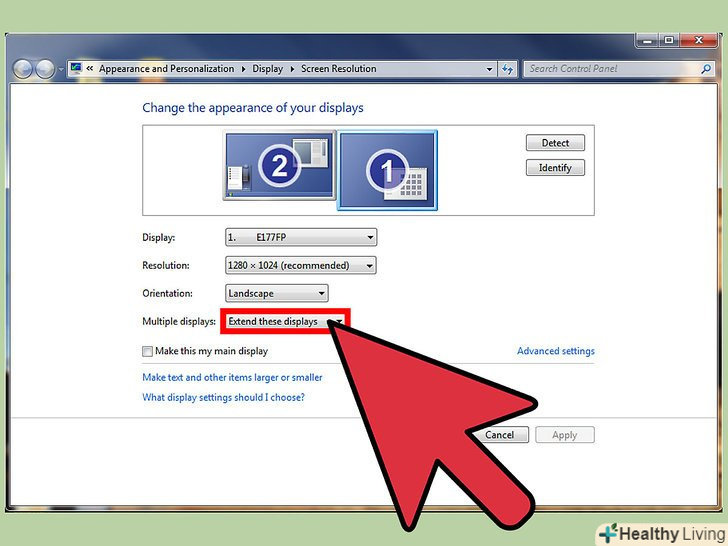The width and height of the screenshot is (728, 546).
Task: Select monitor 1 thumbnail
Action: (387, 170)
